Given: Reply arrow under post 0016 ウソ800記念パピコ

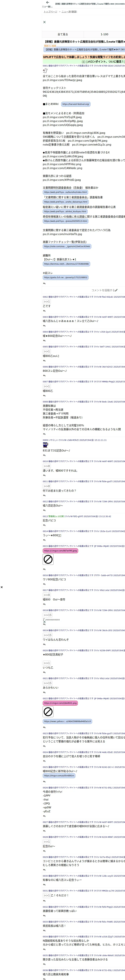Looking at the screenshot, I should coord(44,584).
